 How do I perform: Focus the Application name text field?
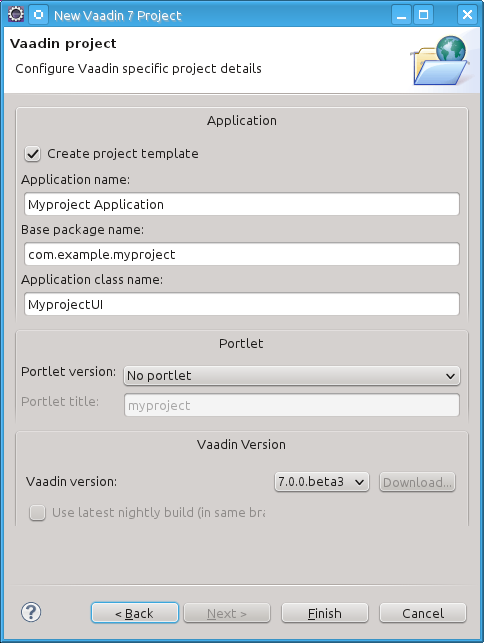point(242,204)
